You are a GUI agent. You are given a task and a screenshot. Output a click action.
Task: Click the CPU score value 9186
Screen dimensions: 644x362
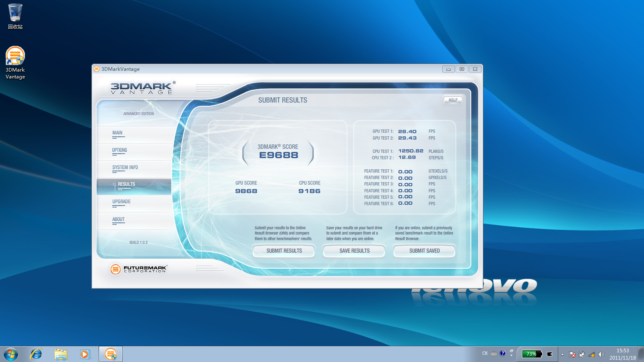point(309,191)
